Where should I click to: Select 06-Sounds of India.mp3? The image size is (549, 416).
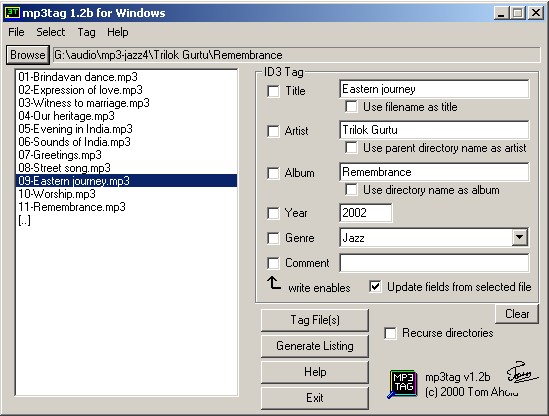coord(126,142)
